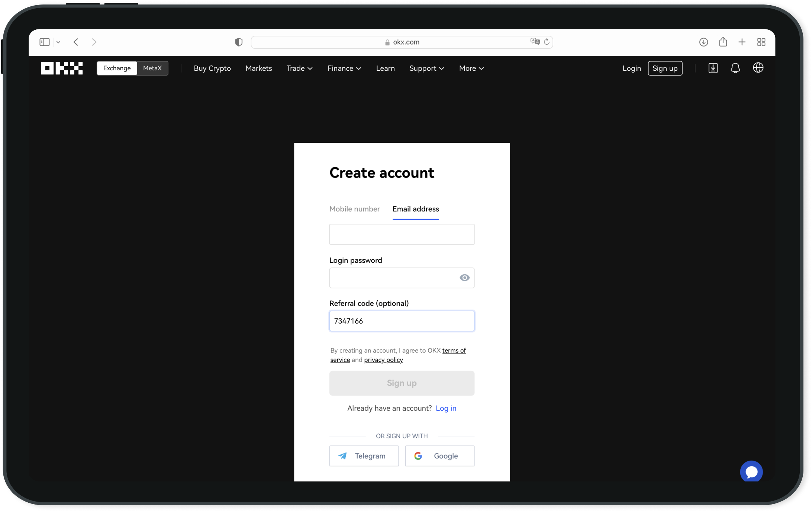Click the okx.com address bar
This screenshot has width=812, height=512.
[402, 42]
